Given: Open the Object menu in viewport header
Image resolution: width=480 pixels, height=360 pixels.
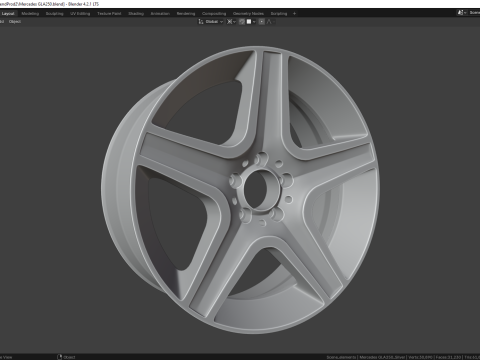Looking at the screenshot, I should click(15, 22).
